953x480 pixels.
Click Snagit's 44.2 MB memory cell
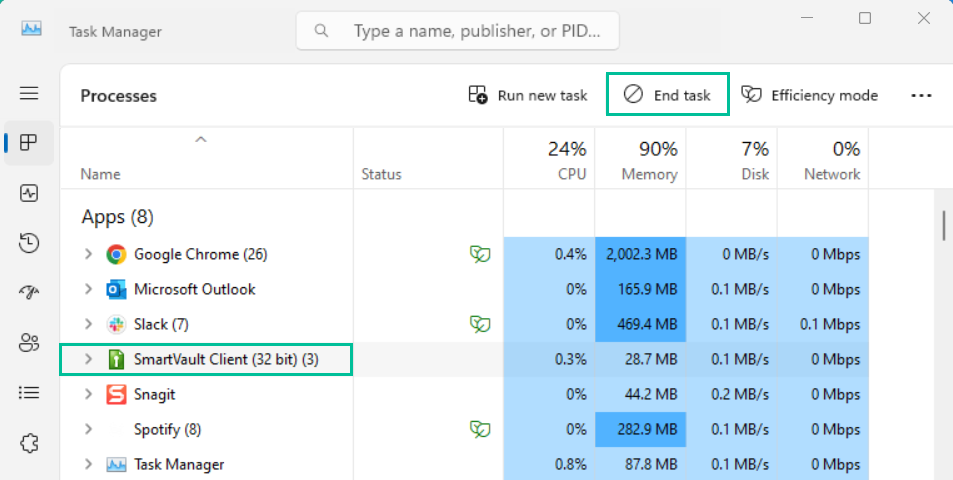(641, 394)
